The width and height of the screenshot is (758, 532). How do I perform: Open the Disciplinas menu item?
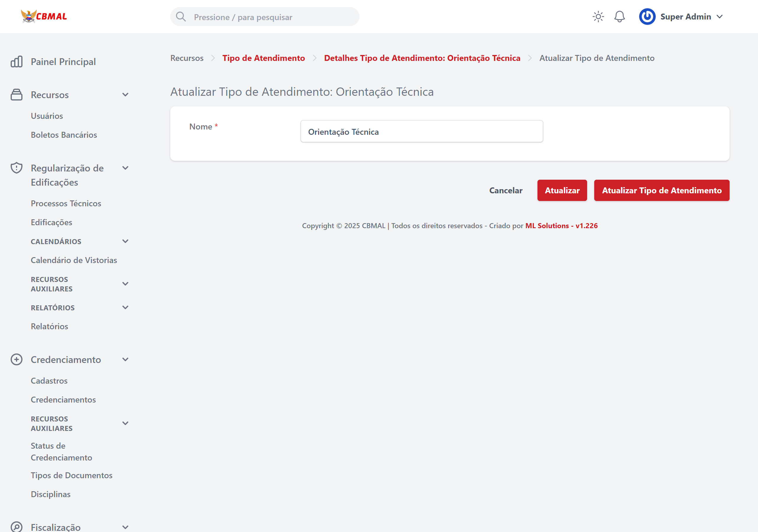point(51,494)
